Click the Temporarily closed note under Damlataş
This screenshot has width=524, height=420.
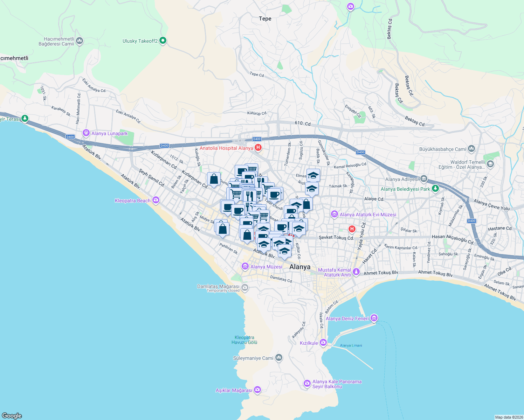pos(223,290)
